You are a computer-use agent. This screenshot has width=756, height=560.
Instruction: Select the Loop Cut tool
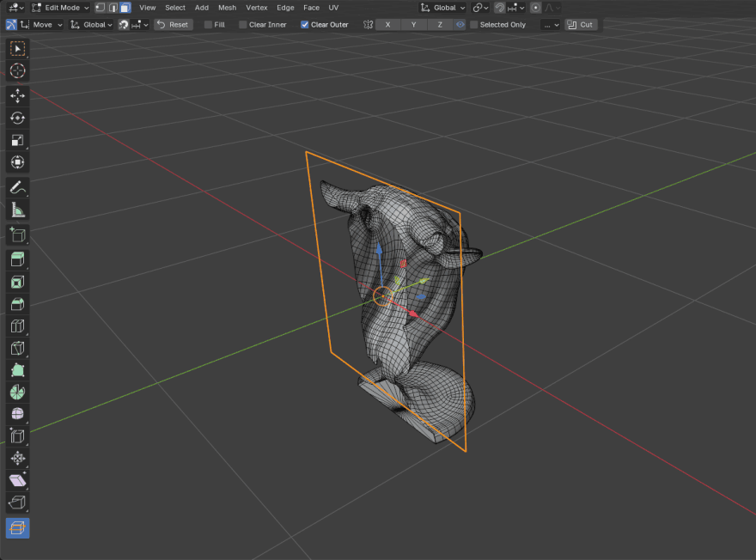[x=17, y=326]
